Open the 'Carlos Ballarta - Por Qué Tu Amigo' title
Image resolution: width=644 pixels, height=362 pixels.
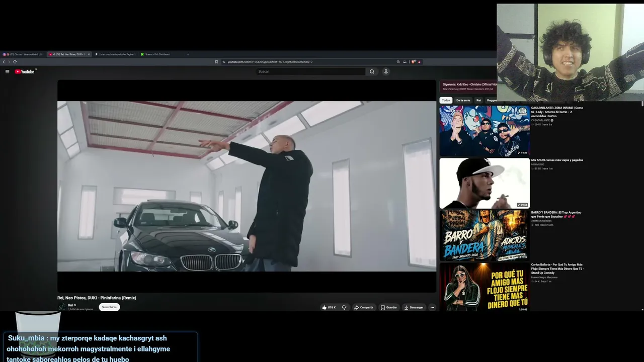tap(557, 268)
